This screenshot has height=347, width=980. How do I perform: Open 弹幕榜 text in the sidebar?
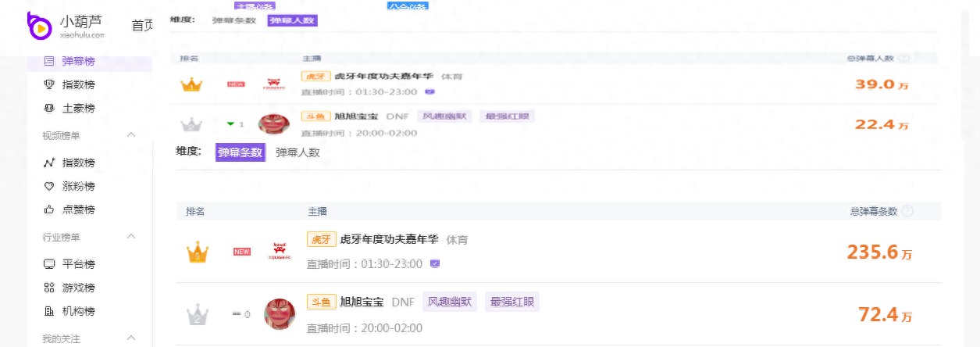79,61
